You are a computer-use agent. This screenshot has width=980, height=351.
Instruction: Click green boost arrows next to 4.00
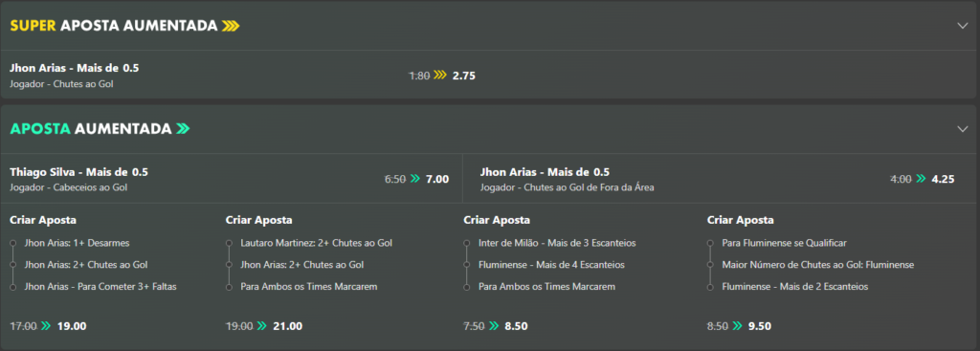[x=921, y=179]
